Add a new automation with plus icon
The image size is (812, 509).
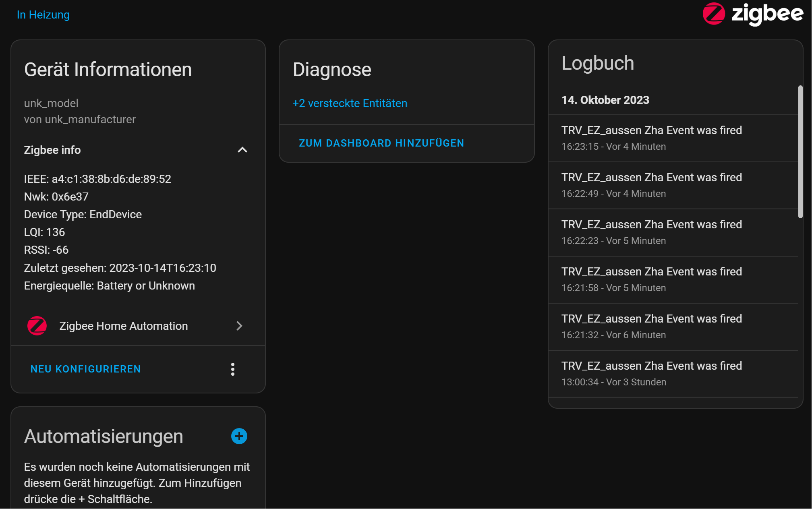click(239, 436)
